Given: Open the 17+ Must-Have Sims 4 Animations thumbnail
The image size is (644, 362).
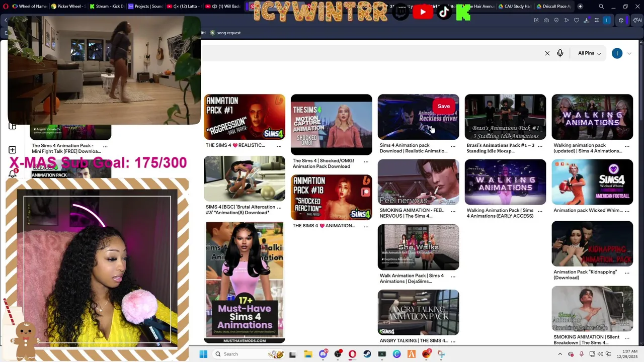Looking at the screenshot, I should click(x=245, y=283).
